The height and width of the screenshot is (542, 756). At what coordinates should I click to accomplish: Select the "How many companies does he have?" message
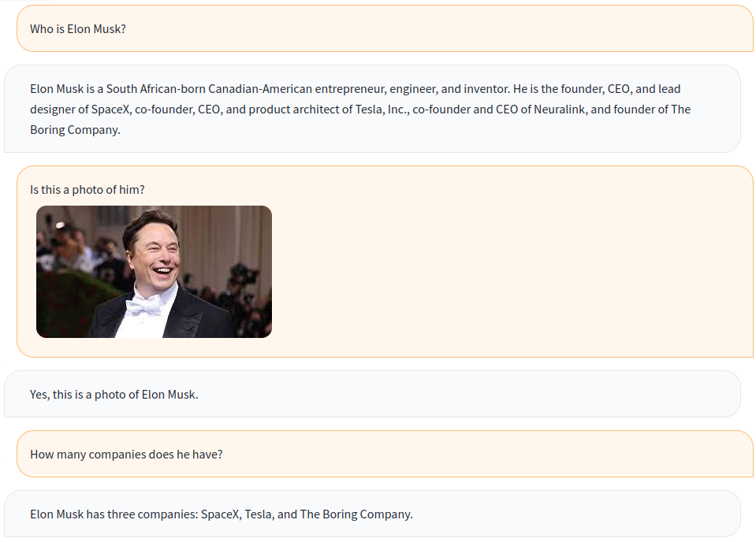(x=126, y=455)
